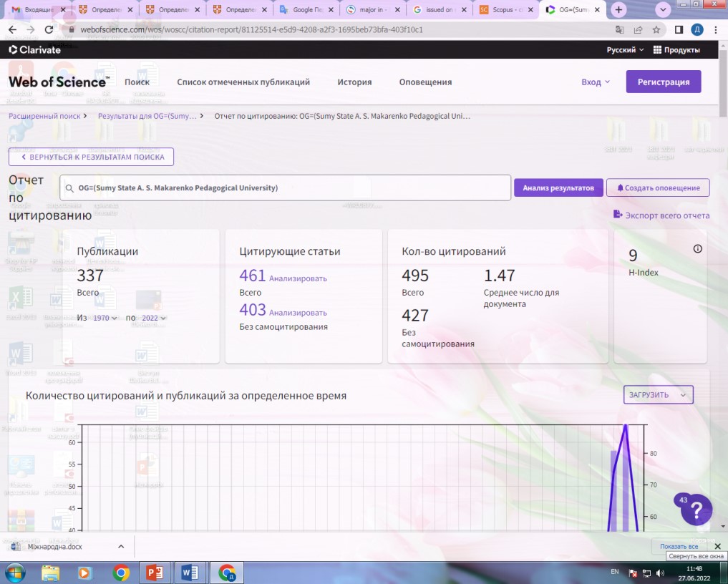Click the Регистрация button
The height and width of the screenshot is (584, 728).
click(664, 82)
